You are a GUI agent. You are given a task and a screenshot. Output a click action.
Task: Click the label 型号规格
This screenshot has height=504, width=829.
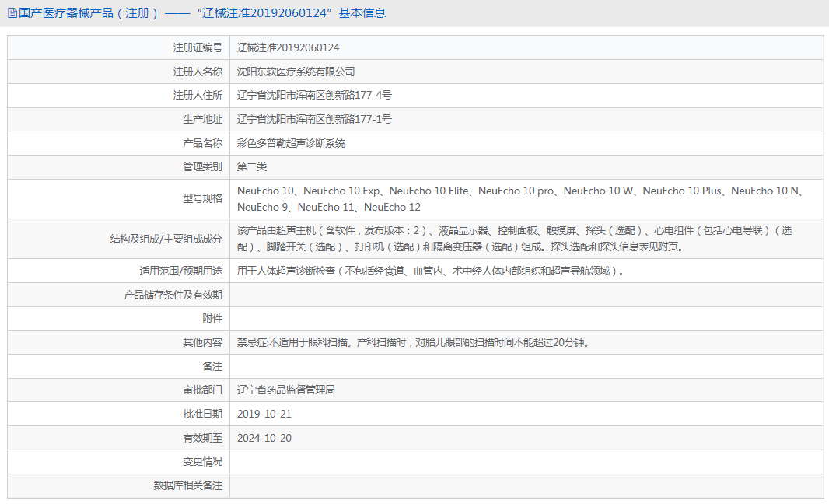pyautogui.click(x=202, y=198)
